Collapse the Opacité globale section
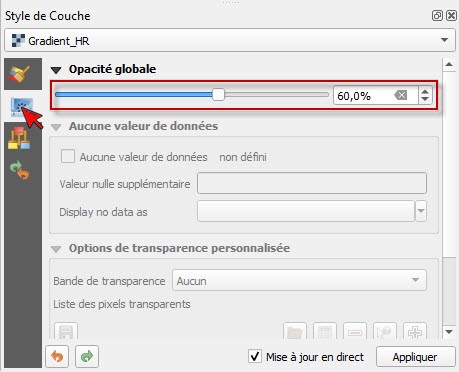The image size is (459, 372). pyautogui.click(x=56, y=70)
